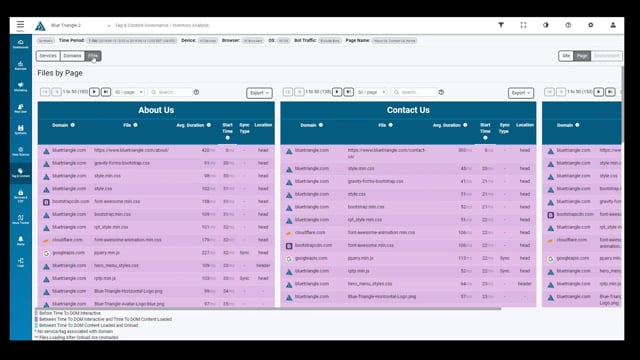Jump to last page of Contact Us table
The width and height of the screenshot is (640, 360).
[x=349, y=92]
